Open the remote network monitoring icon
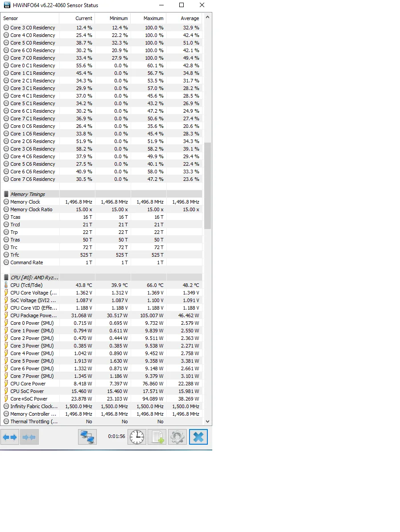Viewport: 400px width, 532px height. [87, 437]
